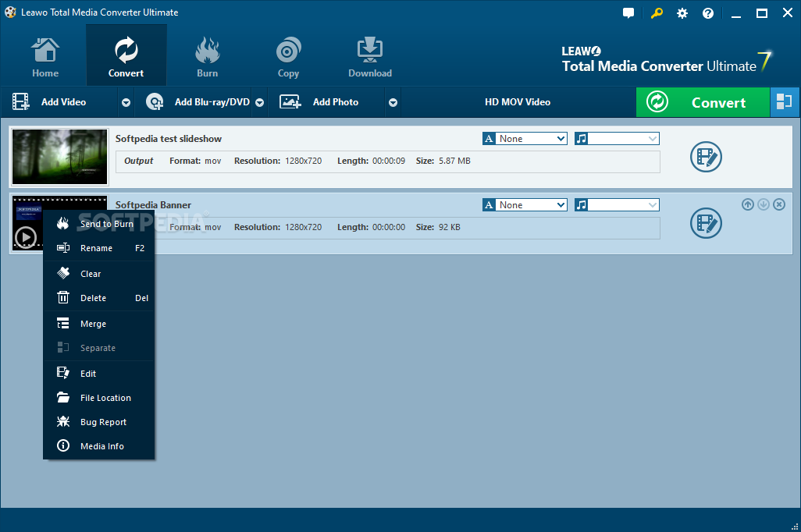This screenshot has height=532, width=801.
Task: Choose Clear from the context menu
Action: click(99, 274)
